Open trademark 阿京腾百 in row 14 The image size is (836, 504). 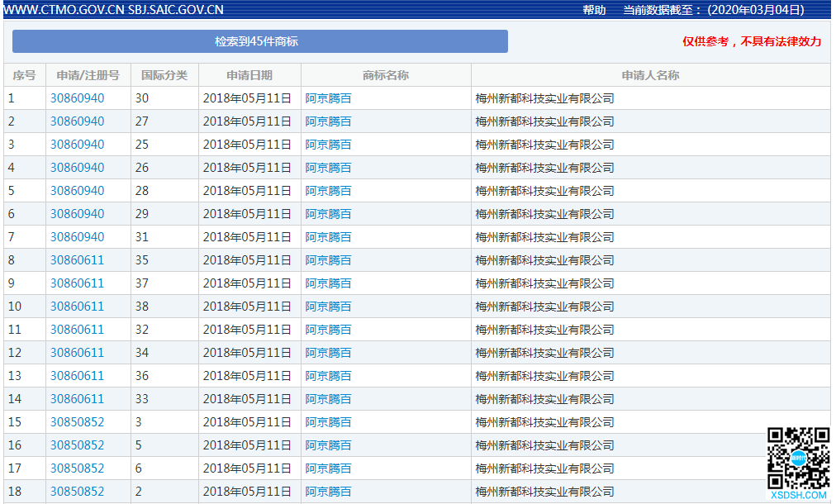point(329,399)
